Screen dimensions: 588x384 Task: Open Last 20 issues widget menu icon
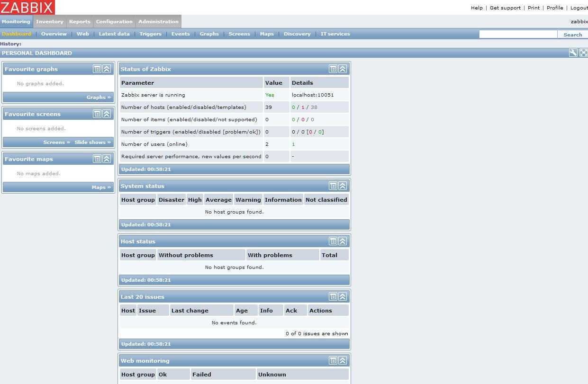[x=333, y=296]
